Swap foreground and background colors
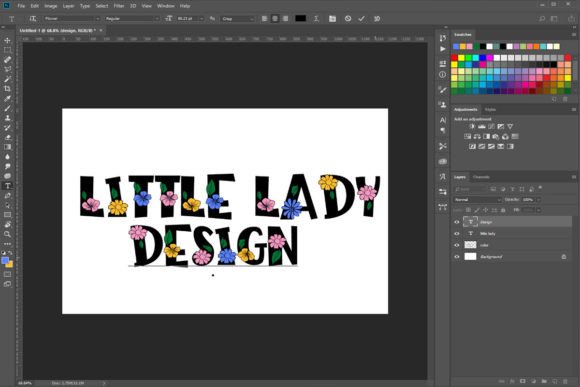Screen dimensions: 580x387 point(10,253)
